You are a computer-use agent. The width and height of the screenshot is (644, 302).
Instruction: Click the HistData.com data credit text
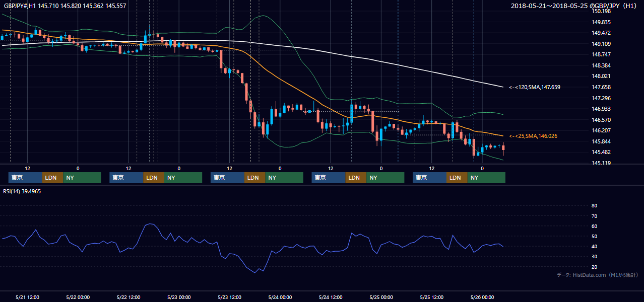pos(598,275)
